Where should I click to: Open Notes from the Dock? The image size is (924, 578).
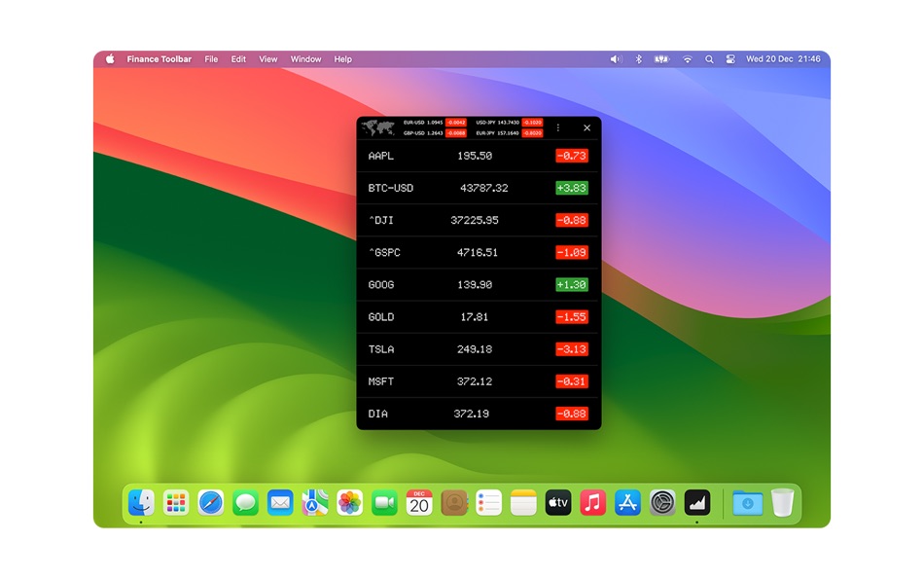(524, 503)
